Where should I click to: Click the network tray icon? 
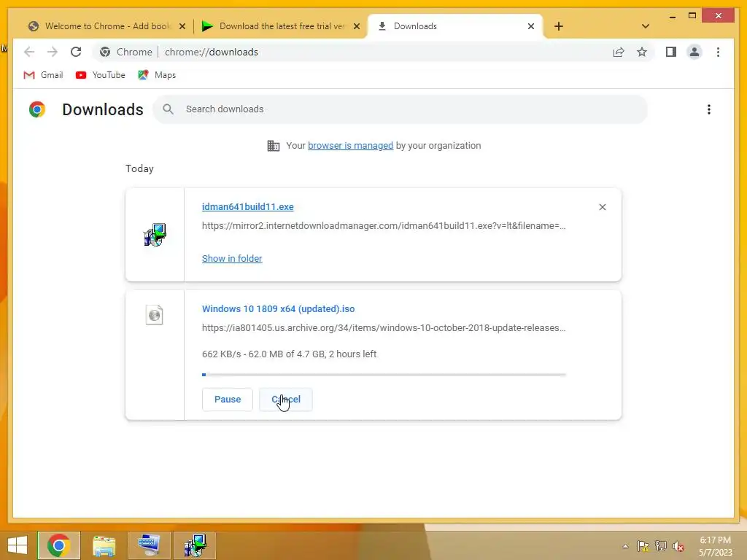[661, 546]
